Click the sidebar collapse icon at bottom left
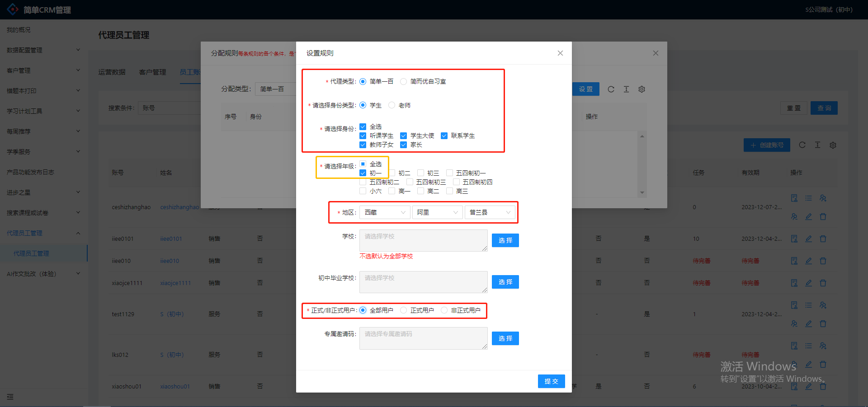The height and width of the screenshot is (407, 868). click(10, 397)
